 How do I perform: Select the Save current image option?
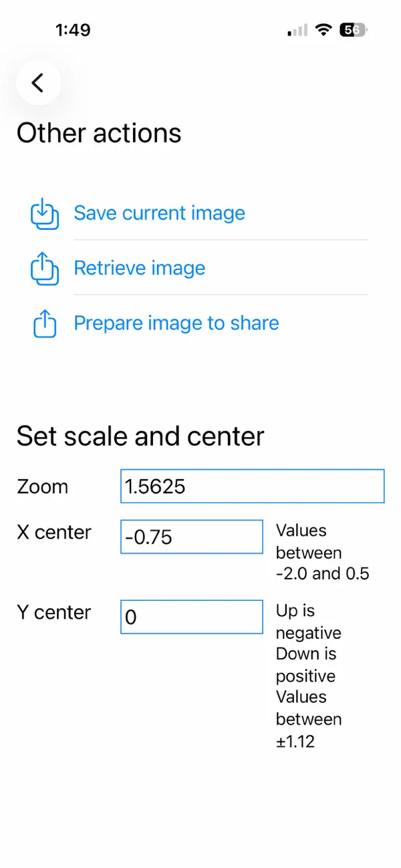point(159,213)
